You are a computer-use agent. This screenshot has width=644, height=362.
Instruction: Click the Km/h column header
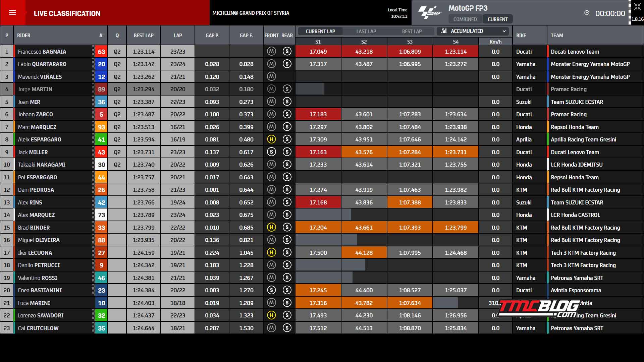point(495,42)
